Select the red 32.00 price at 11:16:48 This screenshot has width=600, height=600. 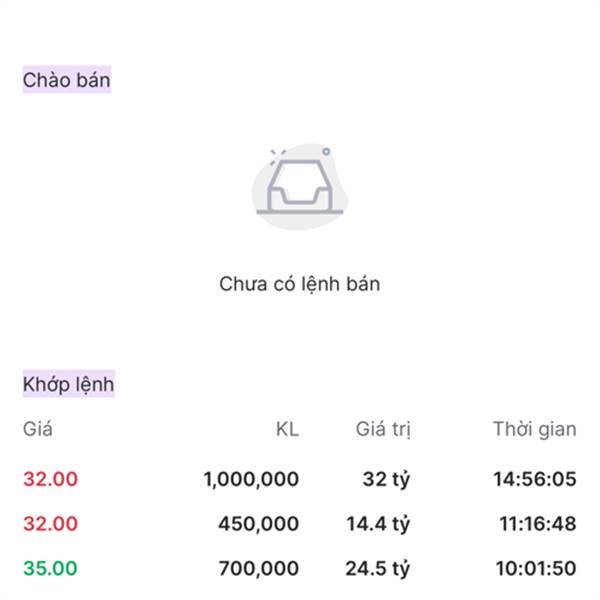pyautogui.click(x=51, y=523)
